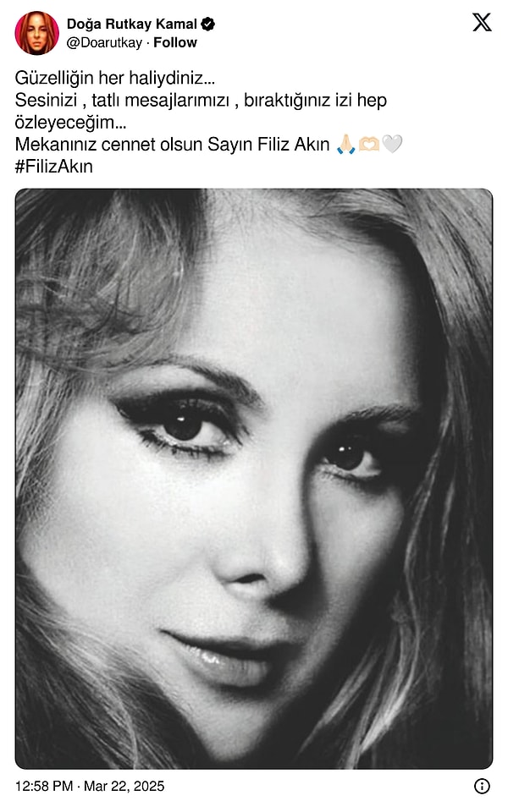View the black-and-white portrait photo
This screenshot has height=812, width=508.
(x=254, y=479)
